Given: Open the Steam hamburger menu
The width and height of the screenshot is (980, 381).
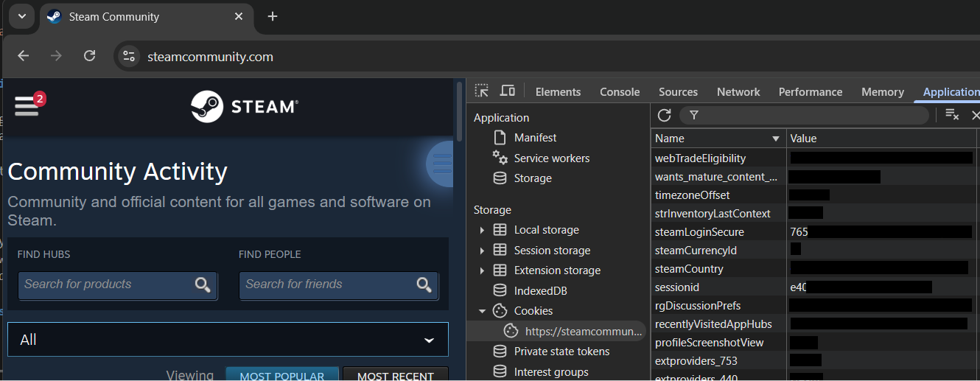Looking at the screenshot, I should (x=27, y=105).
